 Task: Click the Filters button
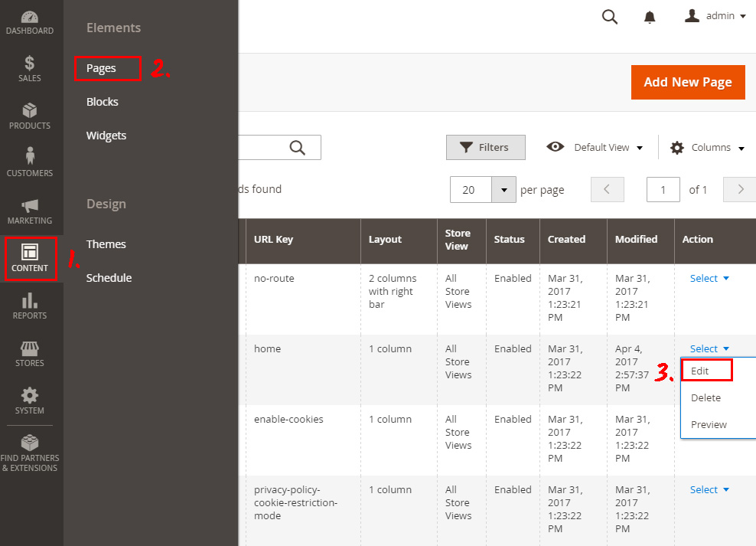486,147
